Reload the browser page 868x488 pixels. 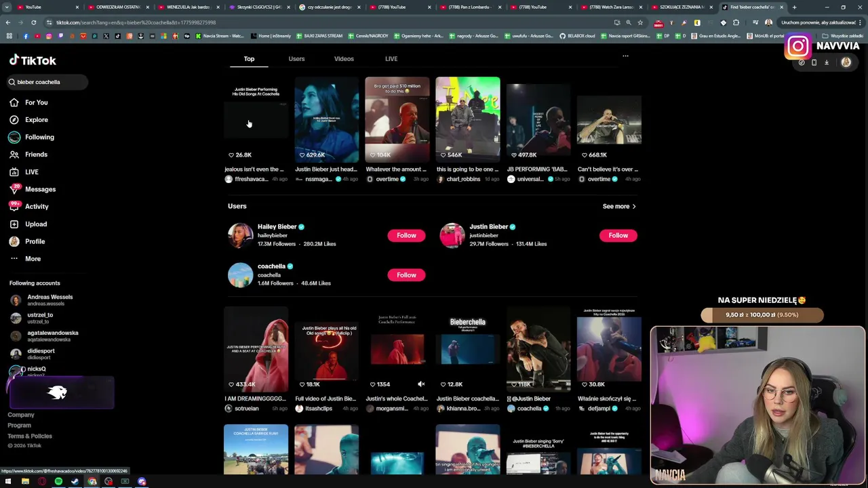click(x=33, y=22)
